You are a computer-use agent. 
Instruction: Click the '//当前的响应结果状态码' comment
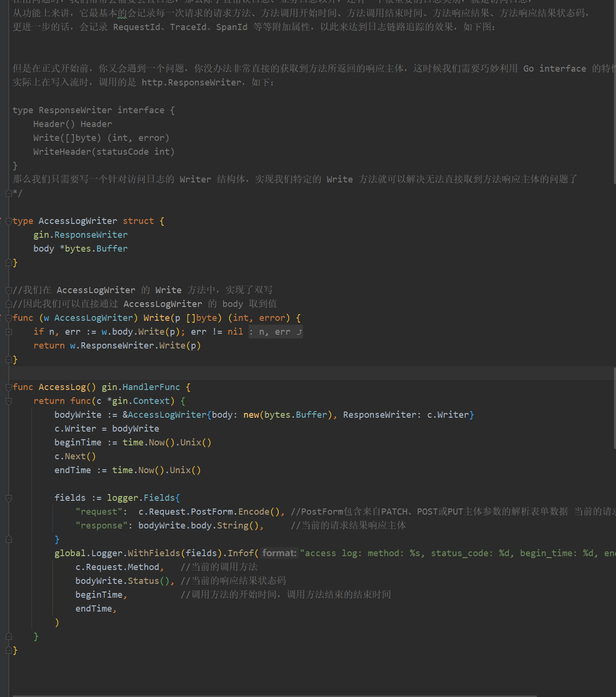point(233,581)
